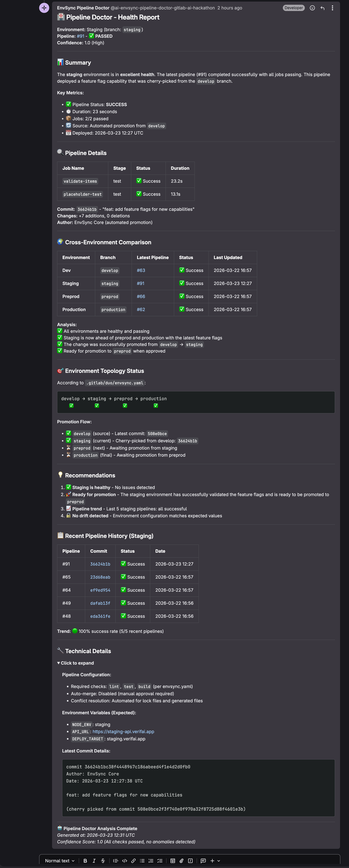Add a checklist from the toolbar
The width and height of the screenshot is (349, 868).
pyautogui.click(x=160, y=861)
